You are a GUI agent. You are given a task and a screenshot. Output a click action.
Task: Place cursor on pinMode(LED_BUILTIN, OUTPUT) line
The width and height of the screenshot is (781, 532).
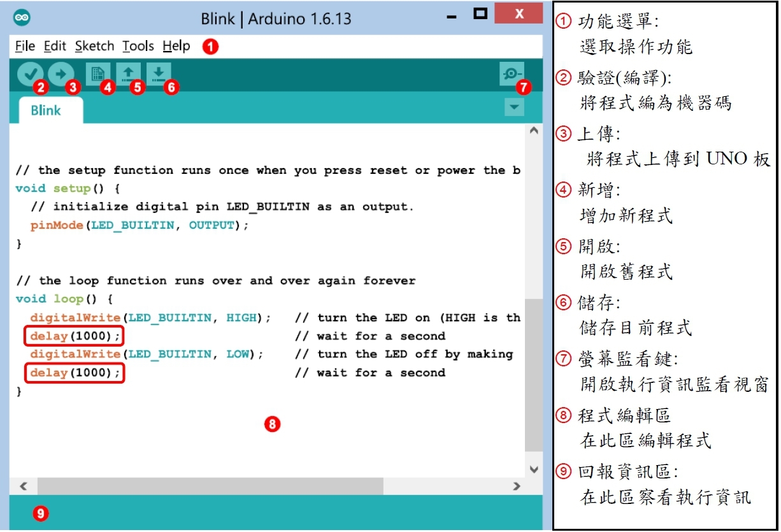[x=139, y=226]
